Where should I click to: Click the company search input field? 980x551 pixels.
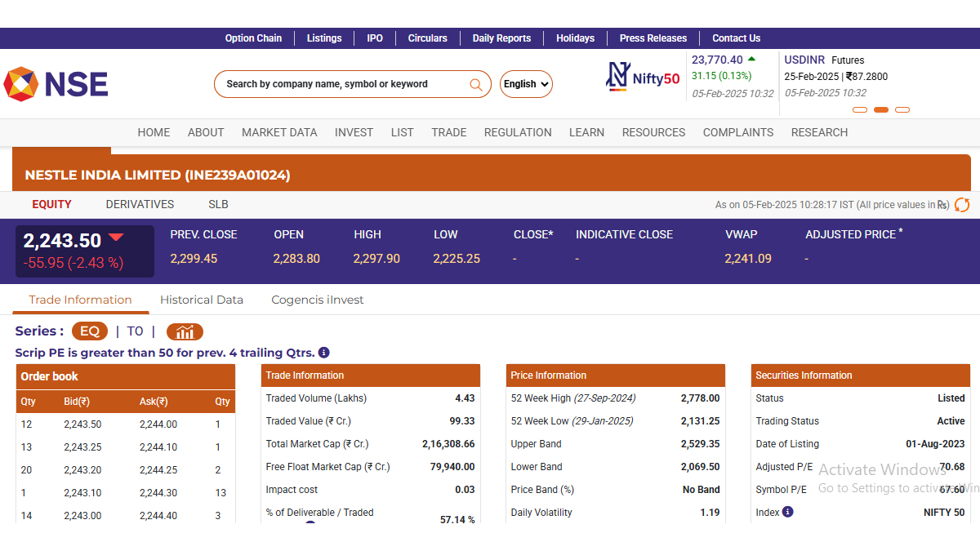tap(343, 84)
